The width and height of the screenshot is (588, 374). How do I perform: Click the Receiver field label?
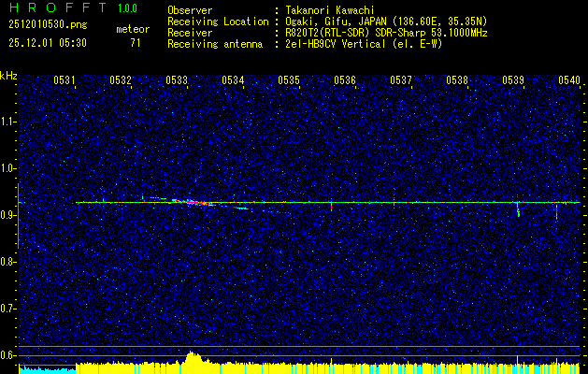pos(190,33)
